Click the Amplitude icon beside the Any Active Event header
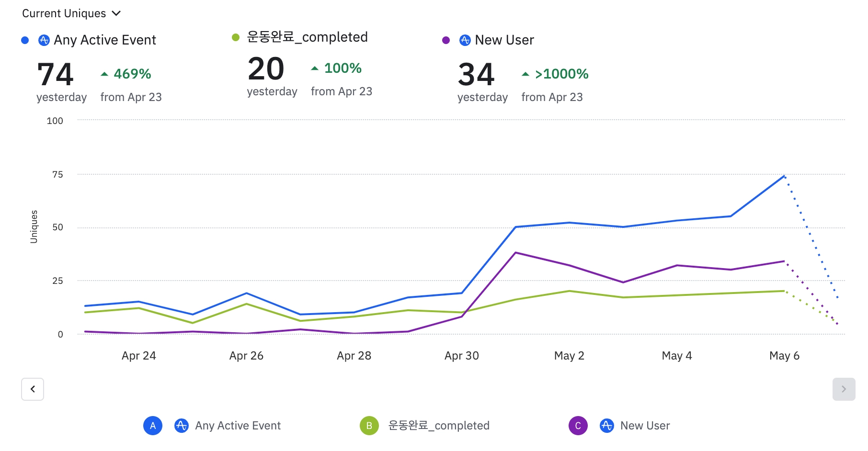 pos(44,40)
